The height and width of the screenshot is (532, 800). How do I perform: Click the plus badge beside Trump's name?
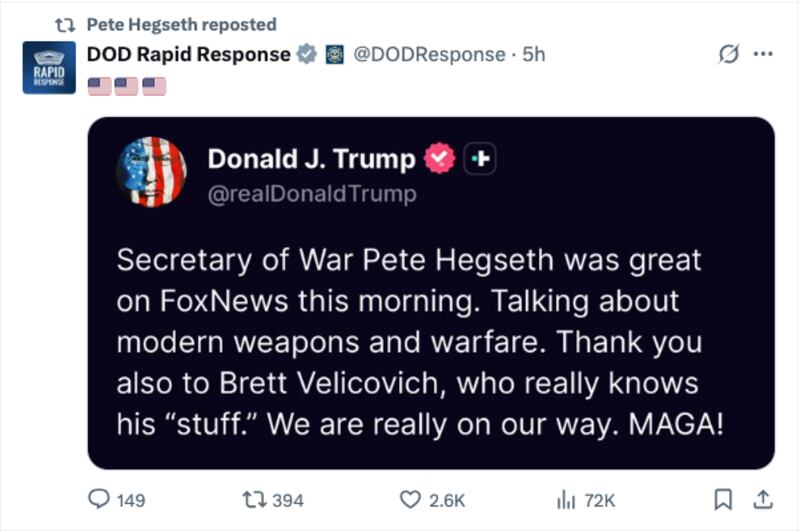(481, 159)
